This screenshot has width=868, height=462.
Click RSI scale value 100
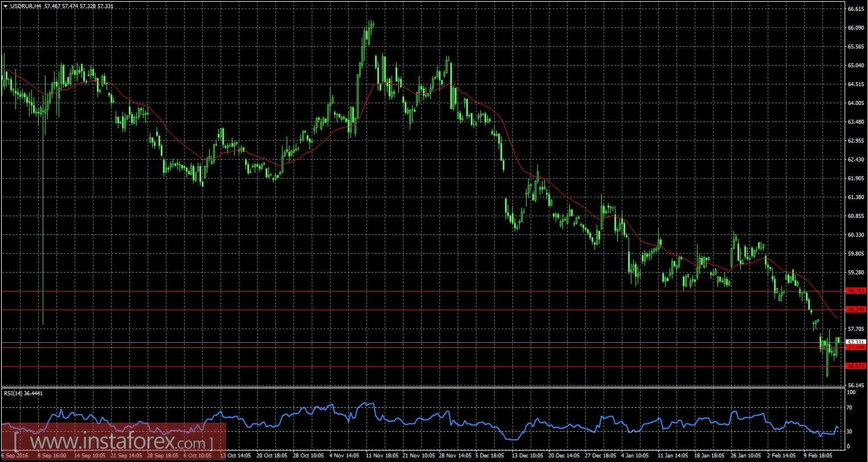851,393
